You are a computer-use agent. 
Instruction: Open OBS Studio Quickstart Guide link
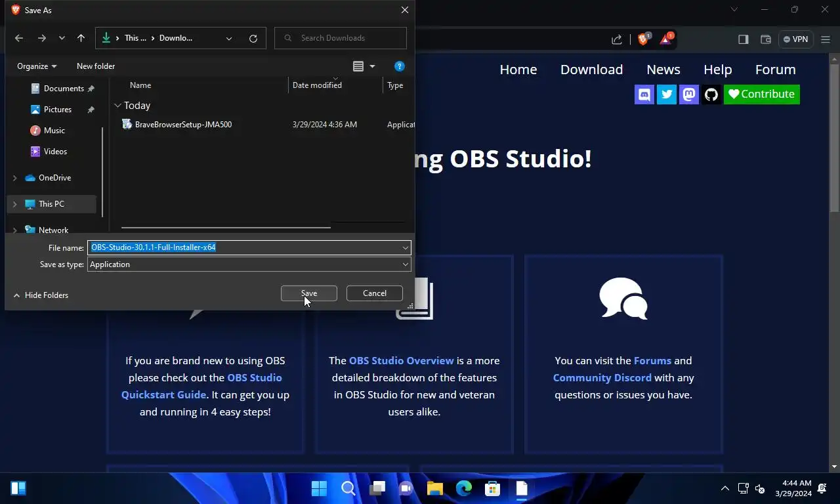coord(202,387)
